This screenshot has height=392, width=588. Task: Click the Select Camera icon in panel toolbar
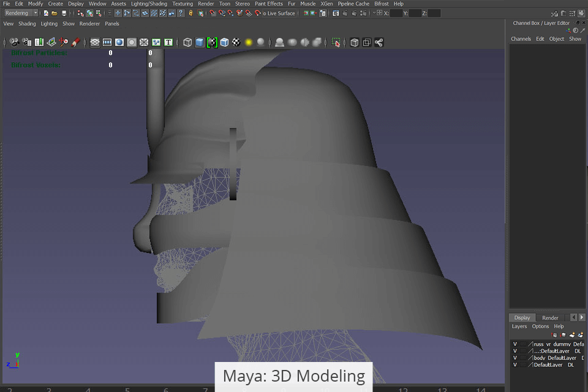tap(13, 42)
